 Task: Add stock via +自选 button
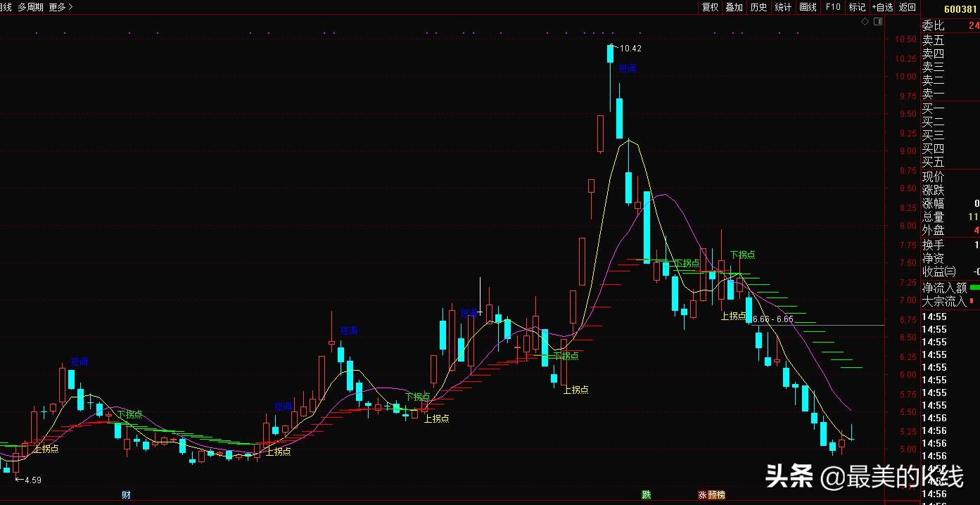tap(882, 7)
